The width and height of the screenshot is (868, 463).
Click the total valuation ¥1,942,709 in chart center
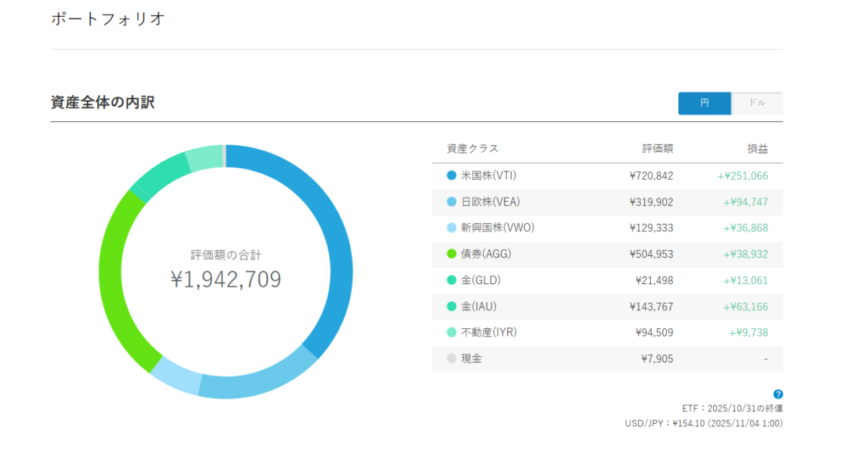click(x=225, y=279)
